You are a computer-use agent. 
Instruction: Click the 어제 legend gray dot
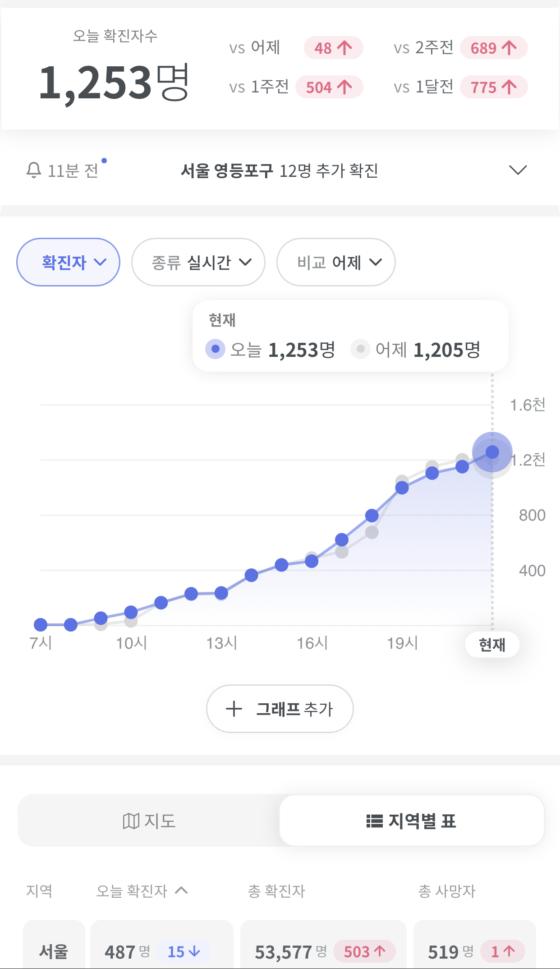360,349
